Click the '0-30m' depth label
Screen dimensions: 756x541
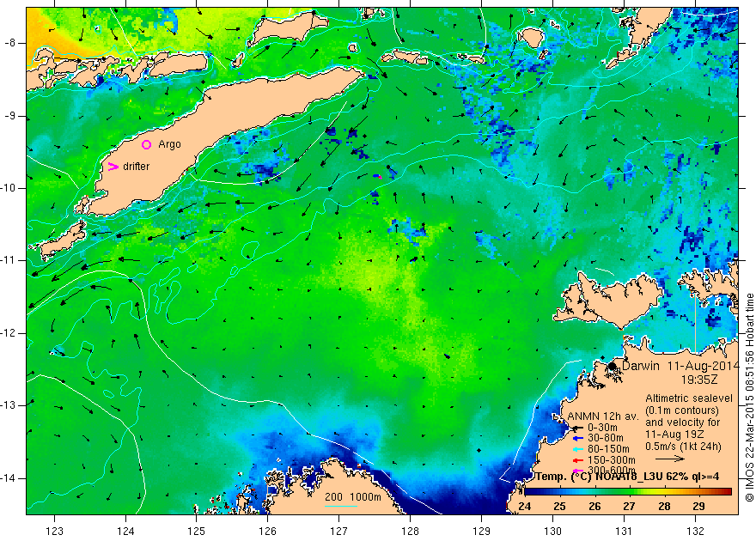[601, 428]
